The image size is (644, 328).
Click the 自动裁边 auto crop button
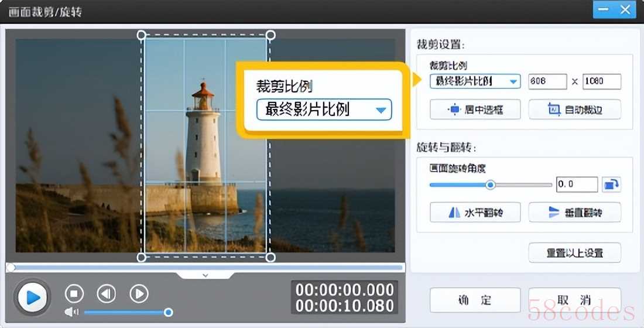tap(574, 110)
